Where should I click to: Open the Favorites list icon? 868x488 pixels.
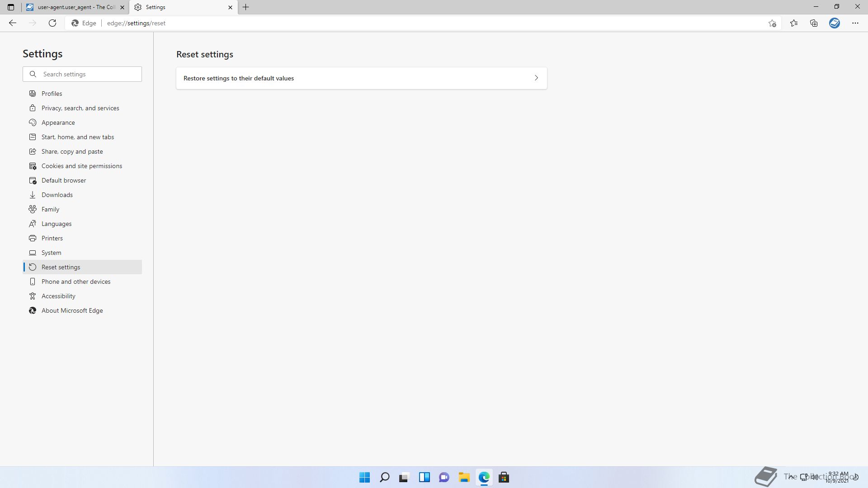[794, 23]
